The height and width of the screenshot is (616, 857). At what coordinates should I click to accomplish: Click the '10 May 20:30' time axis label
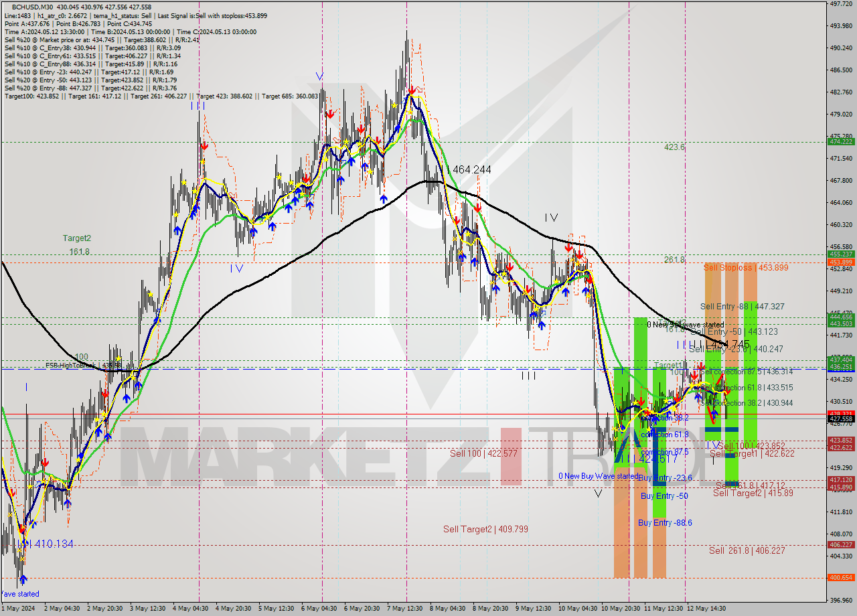pos(619,609)
